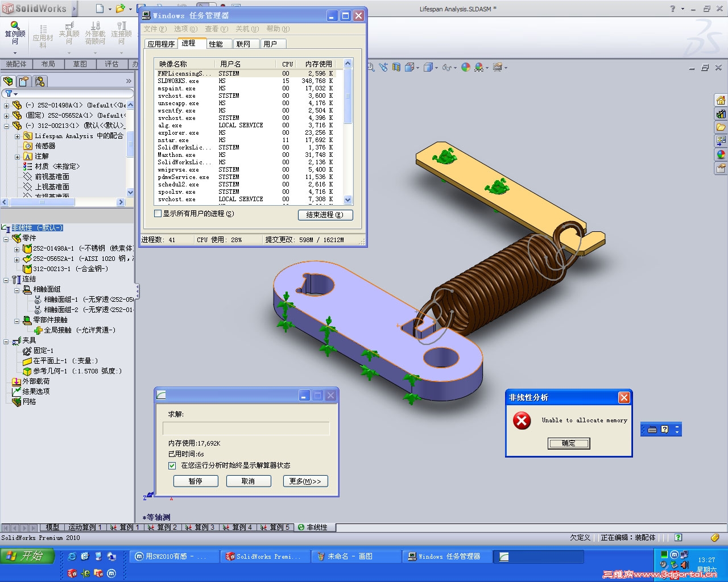The width and height of the screenshot is (728, 582).
Task: Open the Study Advisor (算例顾问) tool
Action: coord(15,33)
